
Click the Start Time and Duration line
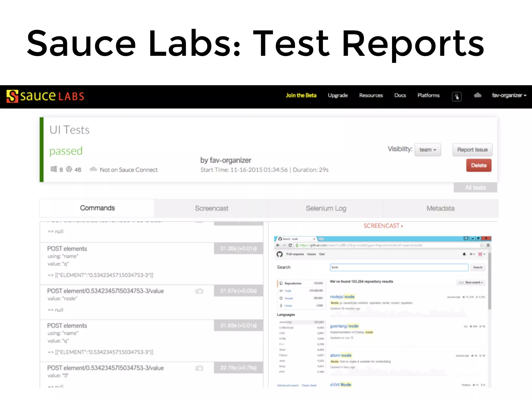click(x=264, y=170)
